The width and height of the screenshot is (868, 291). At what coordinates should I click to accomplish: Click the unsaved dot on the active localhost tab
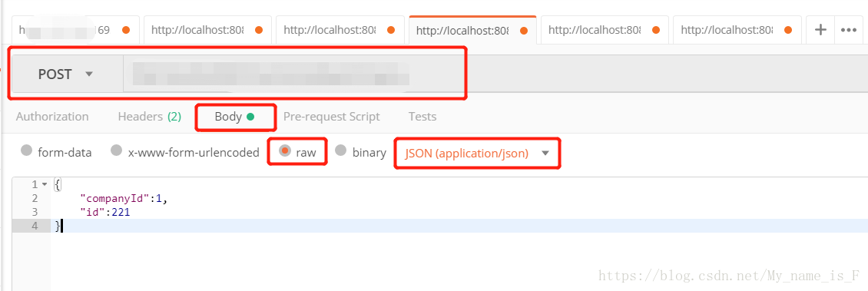tap(524, 30)
